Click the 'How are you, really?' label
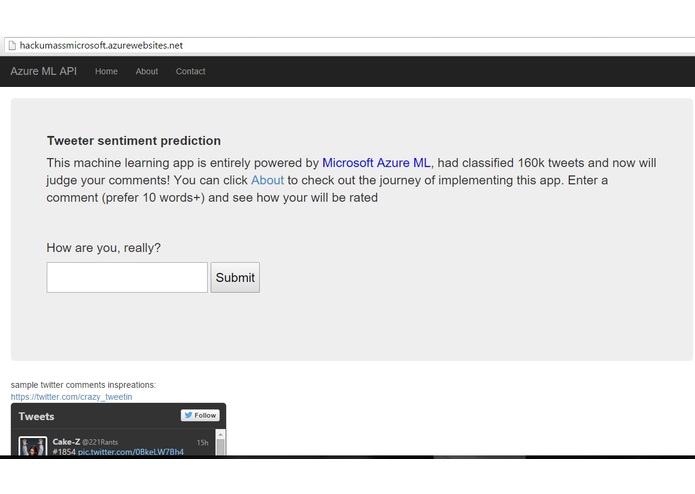Screen dimensions: 695x494 (x=104, y=248)
